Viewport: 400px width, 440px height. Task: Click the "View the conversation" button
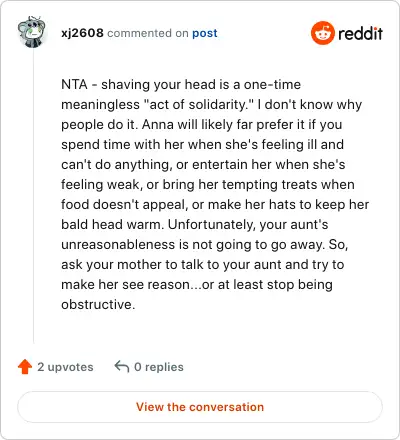click(200, 407)
